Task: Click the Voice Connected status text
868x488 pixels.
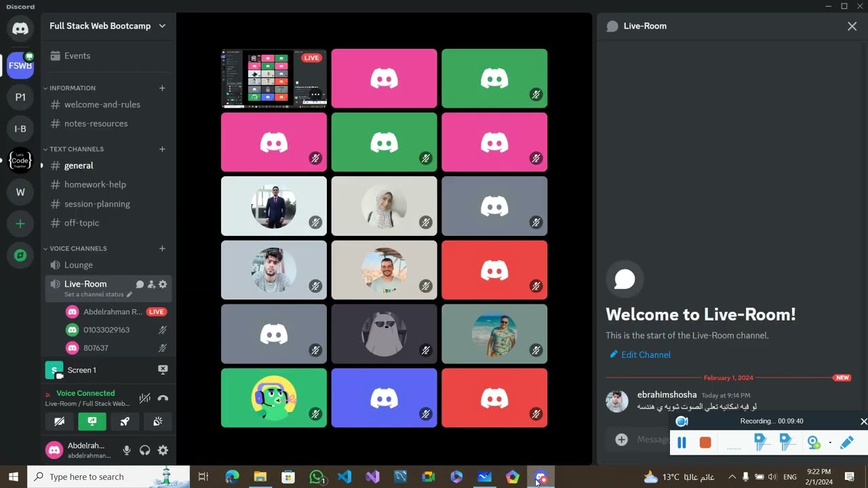Action: [x=85, y=393]
